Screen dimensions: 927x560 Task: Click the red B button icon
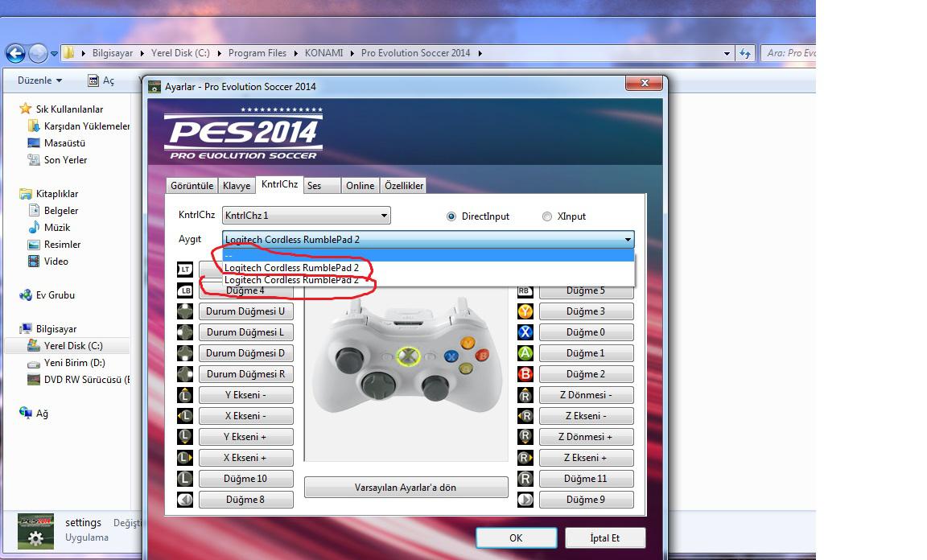(x=525, y=373)
